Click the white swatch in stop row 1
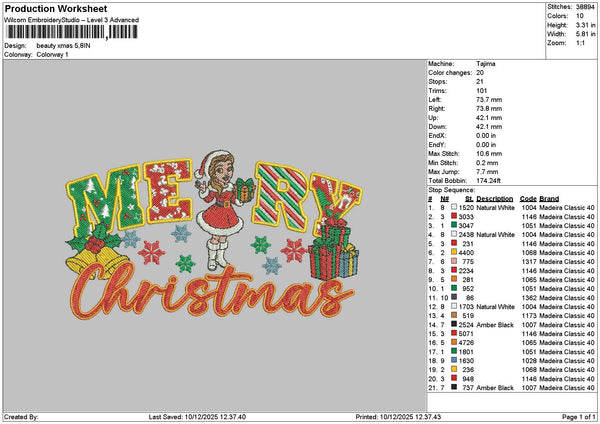 (454, 207)
